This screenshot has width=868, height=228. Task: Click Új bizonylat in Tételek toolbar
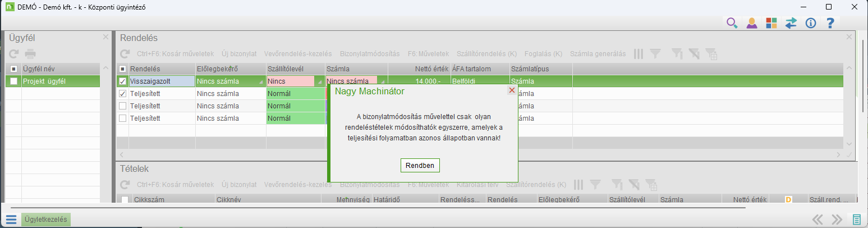239,184
